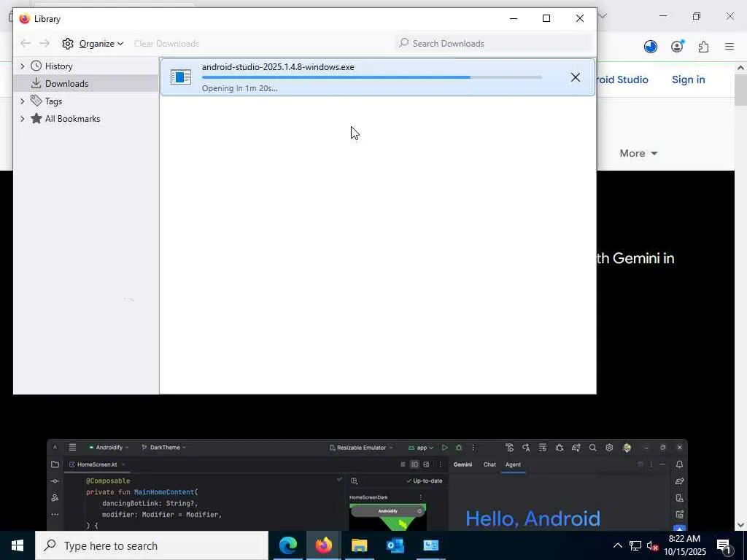
Task: Open the Firefox hamburger application menu
Action: [x=729, y=46]
